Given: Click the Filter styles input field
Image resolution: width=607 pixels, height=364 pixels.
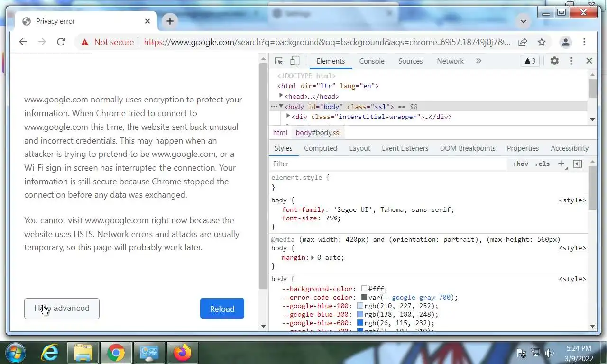Looking at the screenshot, I should pyautogui.click(x=389, y=164).
